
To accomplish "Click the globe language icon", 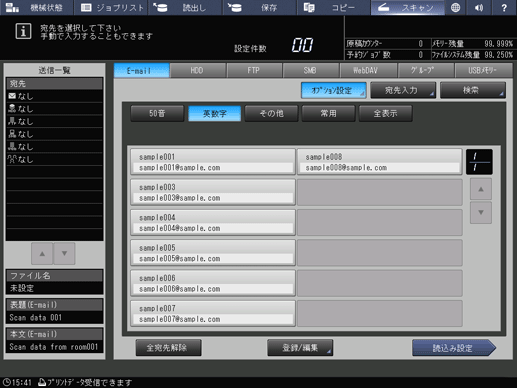I will [455, 7].
